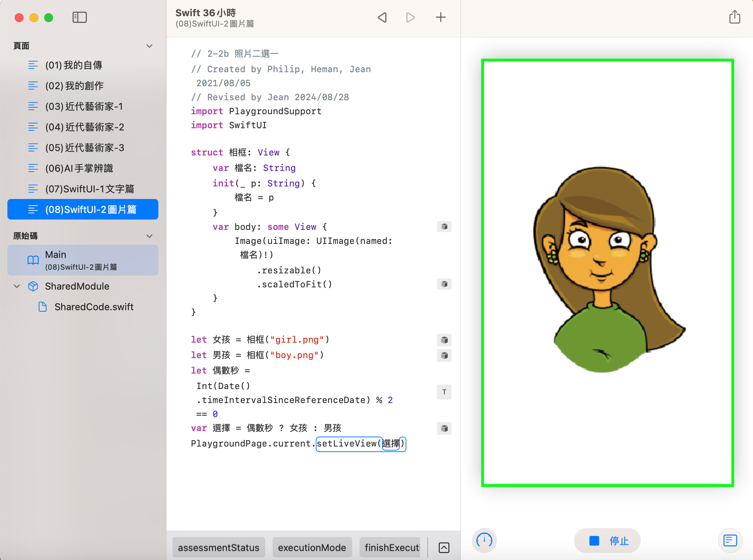Screen dimensions: 753x560
Task: Open page (06)AI手掌辨識
Action: pos(79,168)
